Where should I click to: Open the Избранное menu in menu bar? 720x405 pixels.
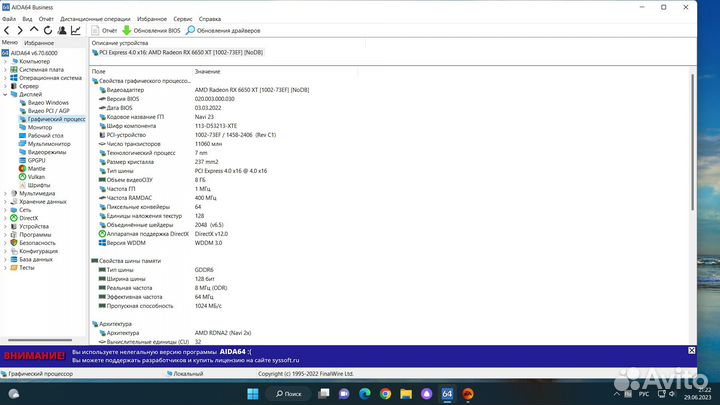(x=152, y=19)
